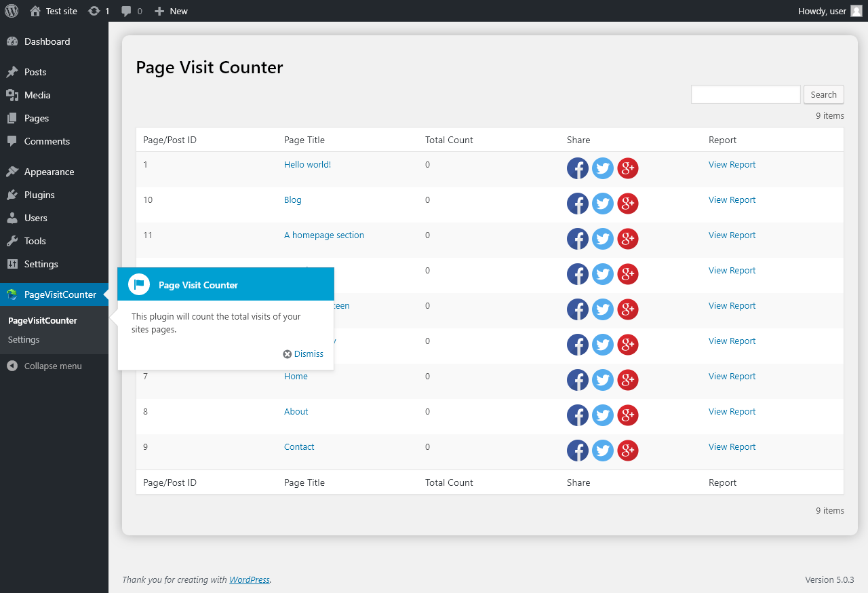Share Hello world! on Facebook

coord(578,168)
